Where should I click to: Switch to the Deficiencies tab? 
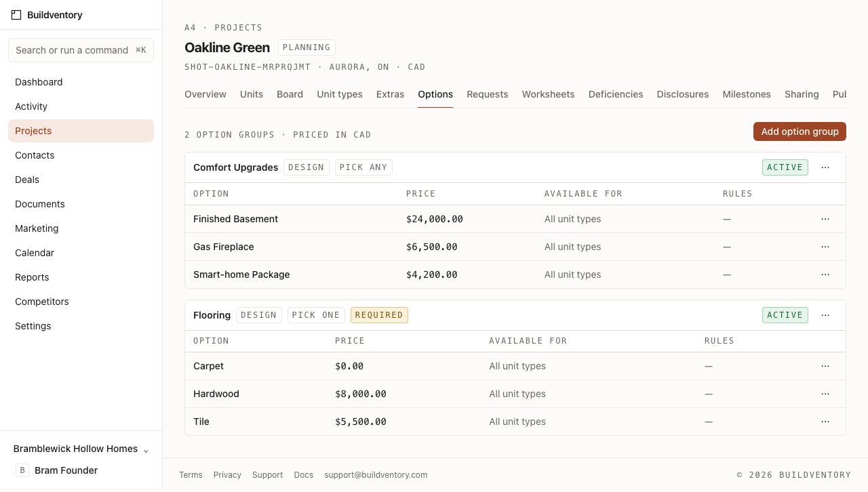(x=616, y=94)
